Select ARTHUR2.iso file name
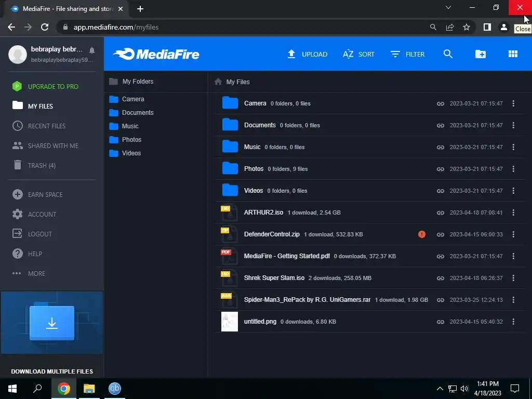The height and width of the screenshot is (399, 532). [263, 212]
